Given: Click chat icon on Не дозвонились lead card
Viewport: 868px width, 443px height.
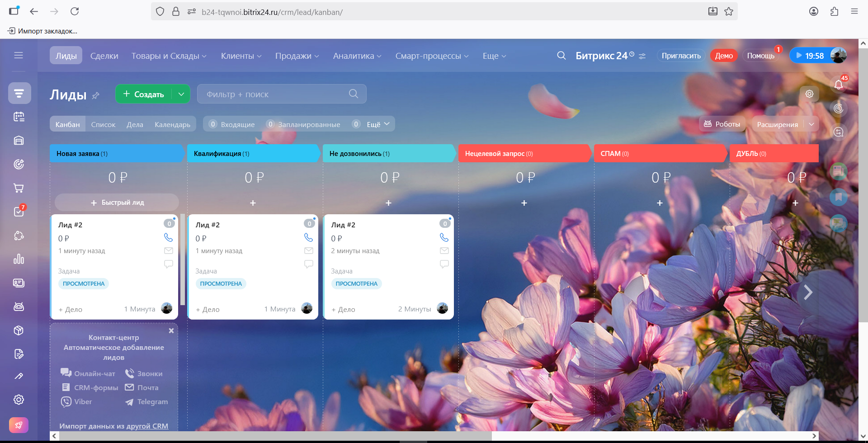Looking at the screenshot, I should [x=444, y=264].
